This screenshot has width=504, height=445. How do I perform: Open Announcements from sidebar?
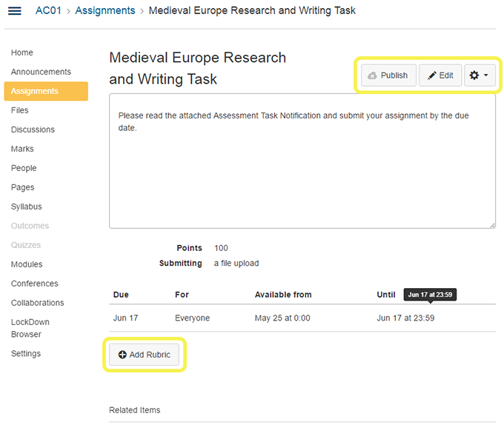click(x=41, y=72)
